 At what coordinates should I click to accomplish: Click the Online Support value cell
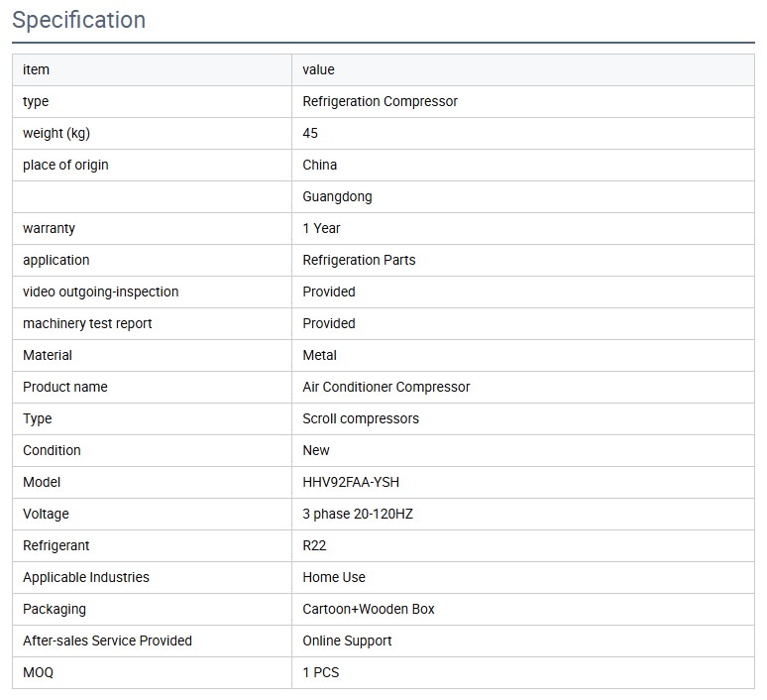347,641
